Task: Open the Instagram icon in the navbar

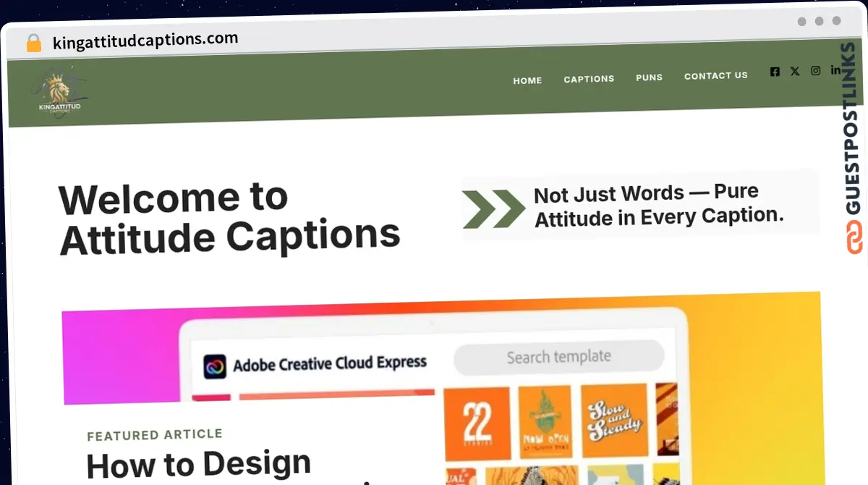Action: pyautogui.click(x=815, y=71)
